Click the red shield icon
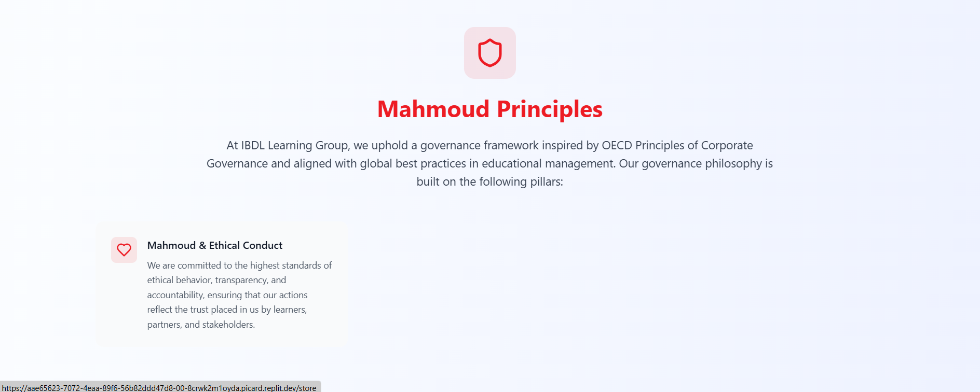Viewport: 980px width, 392px height. [x=489, y=53]
